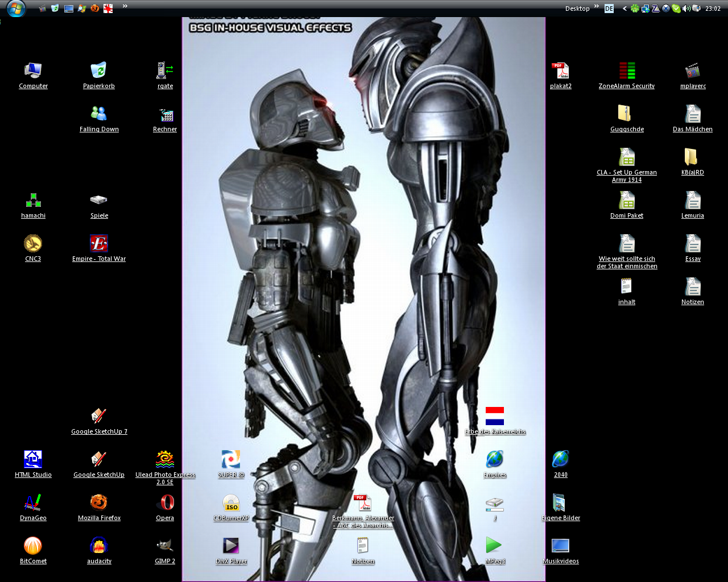Image resolution: width=728 pixels, height=582 pixels.
Task: Expand quick launch overflow chevron
Action: pos(125,6)
